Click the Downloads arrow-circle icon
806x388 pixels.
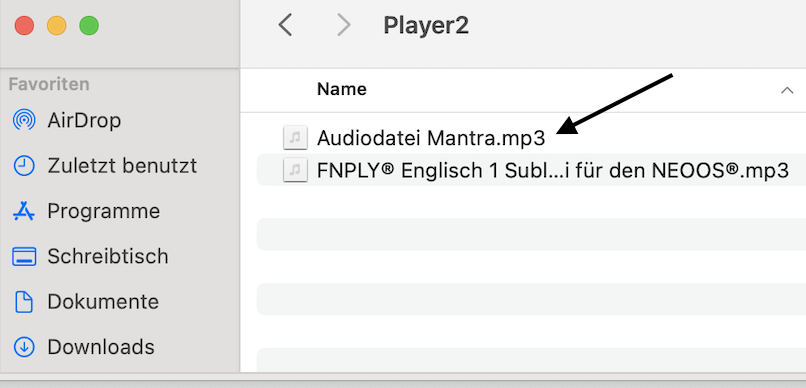pos(24,347)
